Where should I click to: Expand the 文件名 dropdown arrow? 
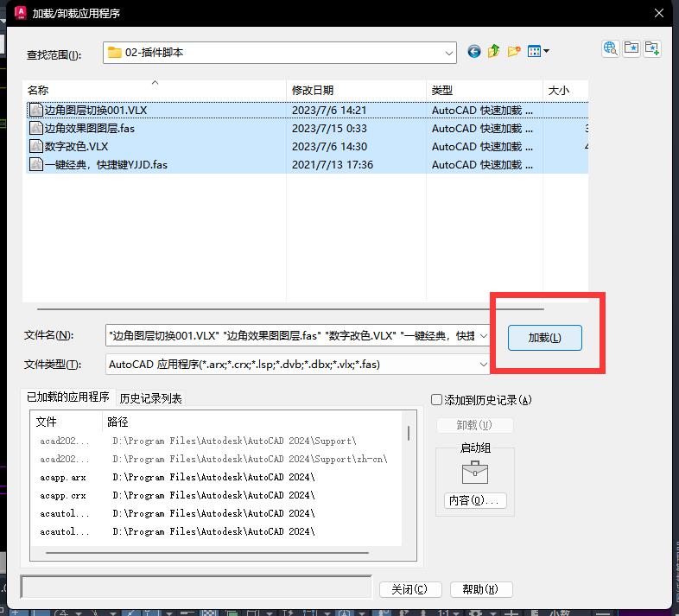pyautogui.click(x=483, y=336)
